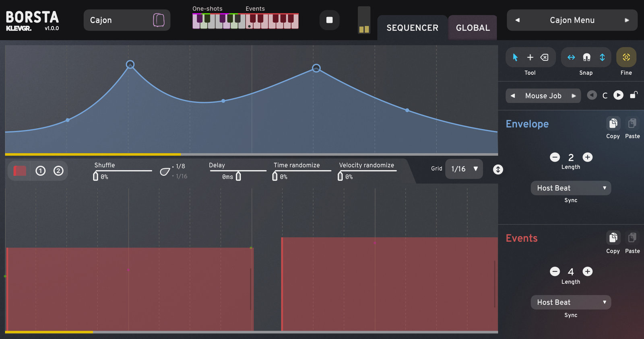
Task: Select the delete eraser tool
Action: (544, 58)
